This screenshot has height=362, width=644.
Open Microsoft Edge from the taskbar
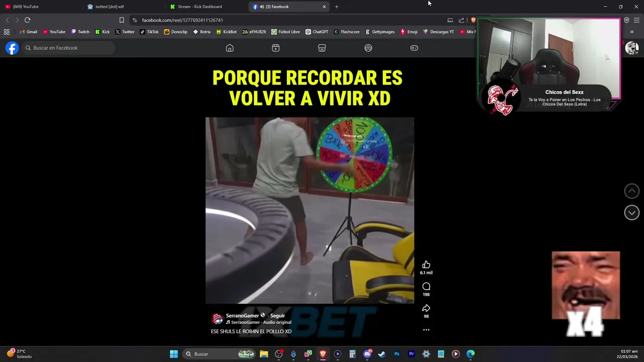(470, 354)
